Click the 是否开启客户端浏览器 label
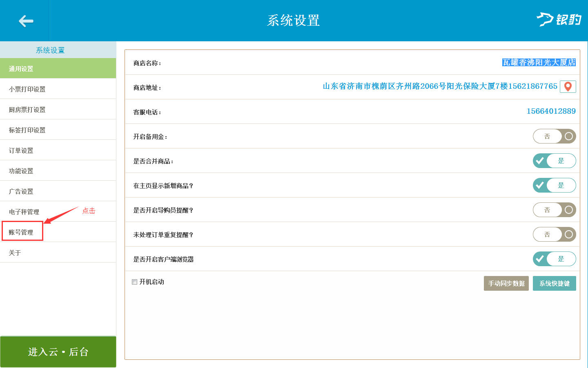This screenshot has width=588, height=368. tap(163, 259)
